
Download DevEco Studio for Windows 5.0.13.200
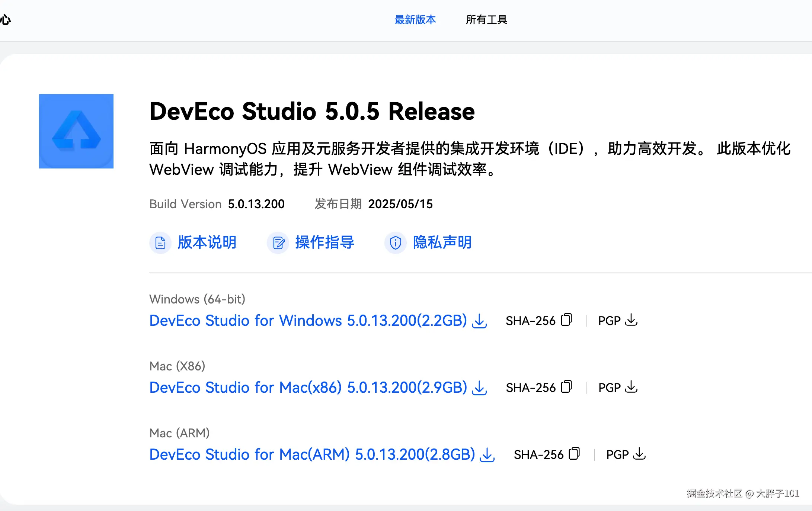308,321
